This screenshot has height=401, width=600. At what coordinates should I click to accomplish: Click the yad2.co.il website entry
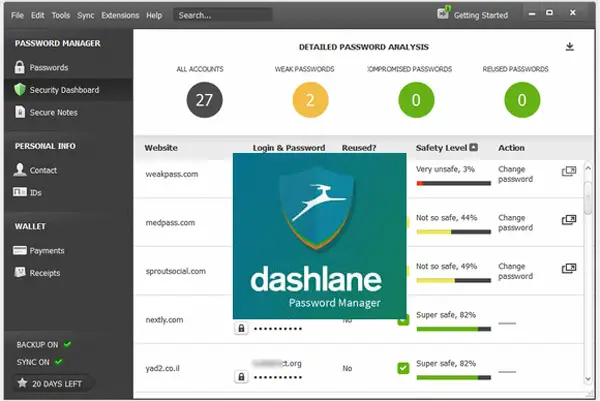[163, 368]
